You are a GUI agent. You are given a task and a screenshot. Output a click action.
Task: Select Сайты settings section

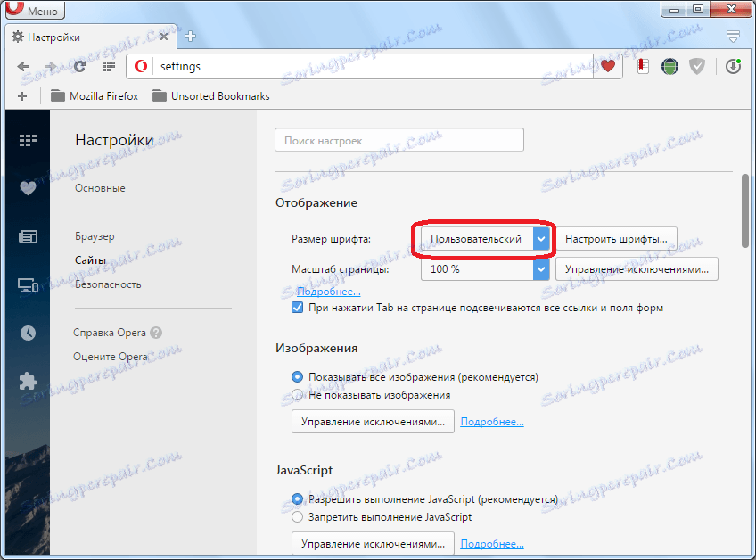pos(90,260)
